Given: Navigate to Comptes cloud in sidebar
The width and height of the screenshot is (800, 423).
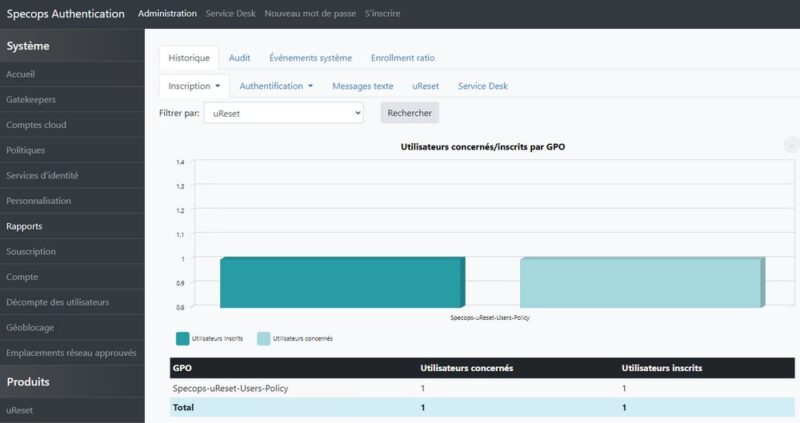Looking at the screenshot, I should [36, 125].
